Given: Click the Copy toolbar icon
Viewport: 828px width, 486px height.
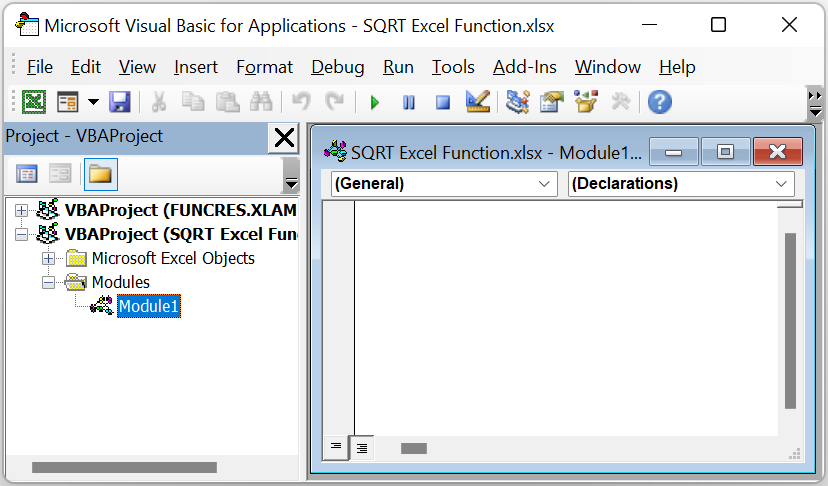Looking at the screenshot, I should click(x=193, y=101).
